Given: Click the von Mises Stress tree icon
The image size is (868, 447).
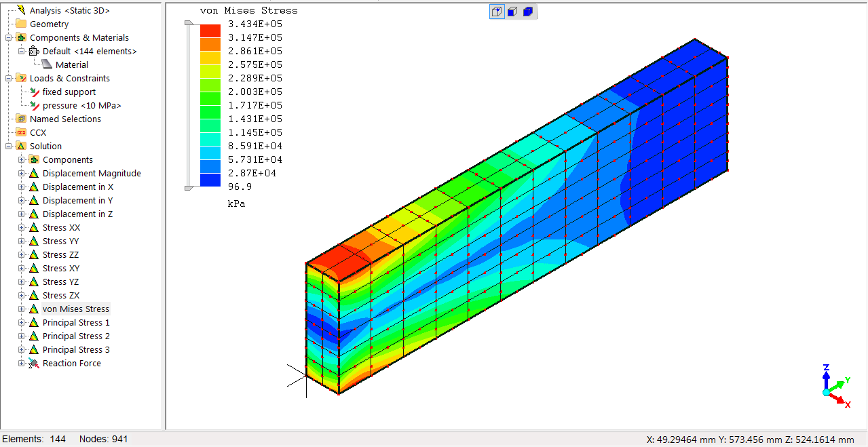Looking at the screenshot, I should (34, 309).
